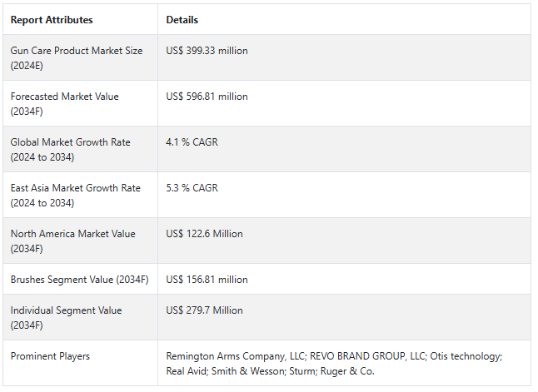Viewport: 538px width, 392px height.
Task: Click the Report Attributes column header
Action: tap(52, 20)
